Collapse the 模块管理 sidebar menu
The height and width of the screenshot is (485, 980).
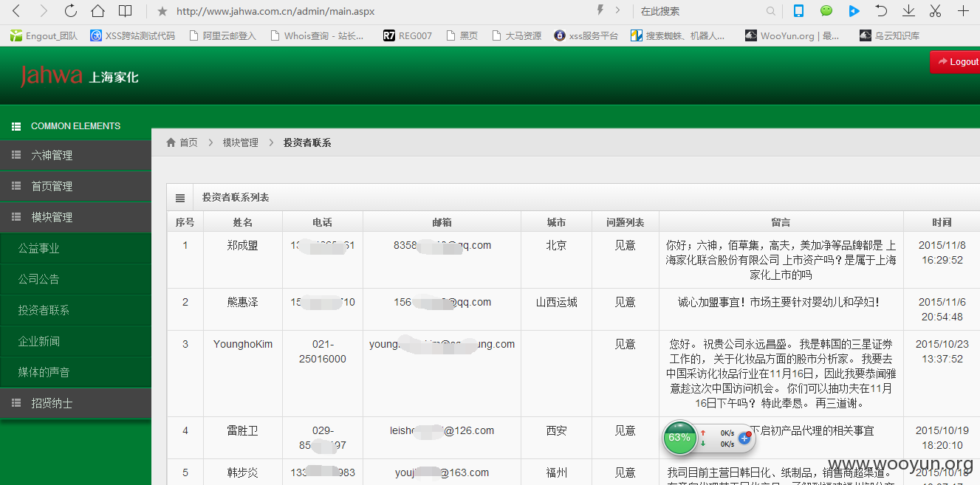[x=75, y=217]
